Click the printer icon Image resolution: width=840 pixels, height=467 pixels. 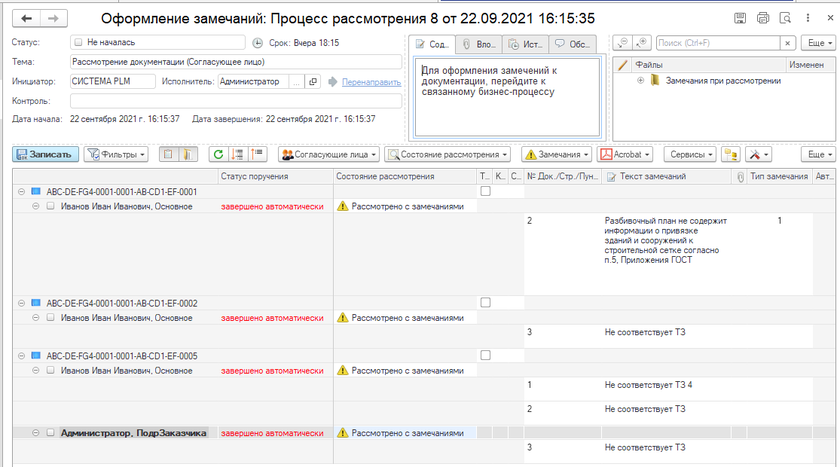[x=763, y=19]
